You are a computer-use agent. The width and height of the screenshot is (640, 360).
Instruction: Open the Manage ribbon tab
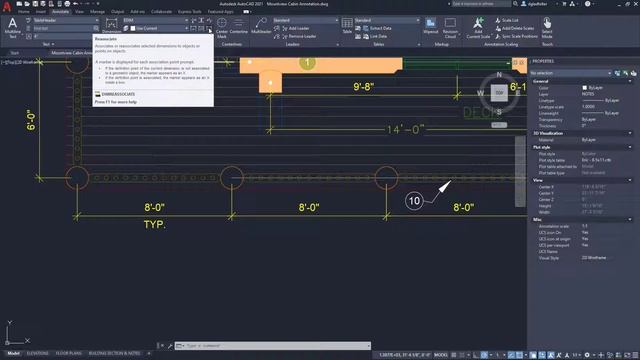(98, 12)
